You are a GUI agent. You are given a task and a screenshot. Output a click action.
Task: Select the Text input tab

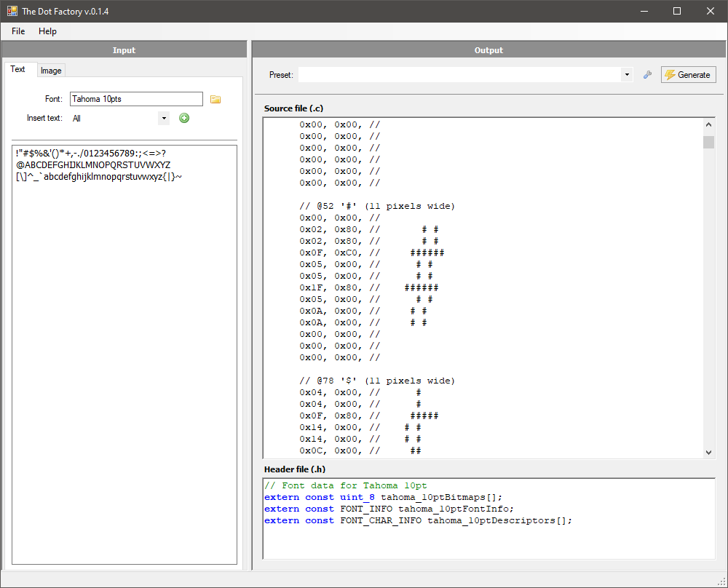18,70
